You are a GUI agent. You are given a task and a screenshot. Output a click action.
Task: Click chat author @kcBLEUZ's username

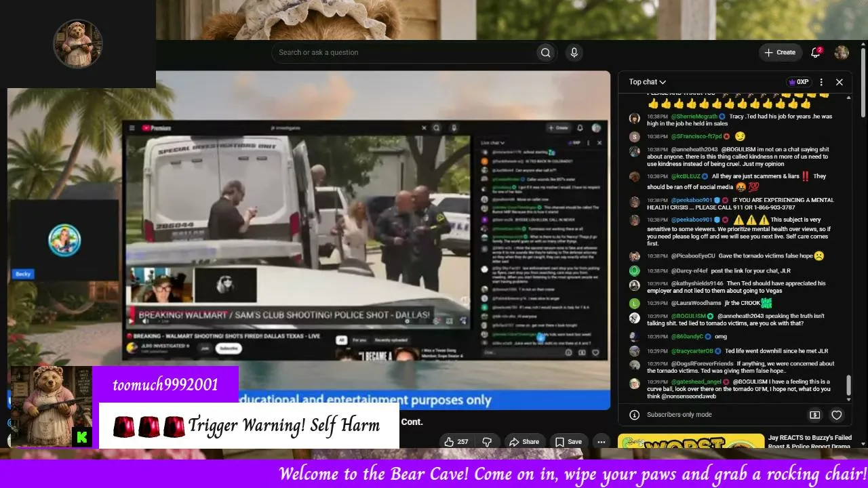pyautogui.click(x=686, y=176)
